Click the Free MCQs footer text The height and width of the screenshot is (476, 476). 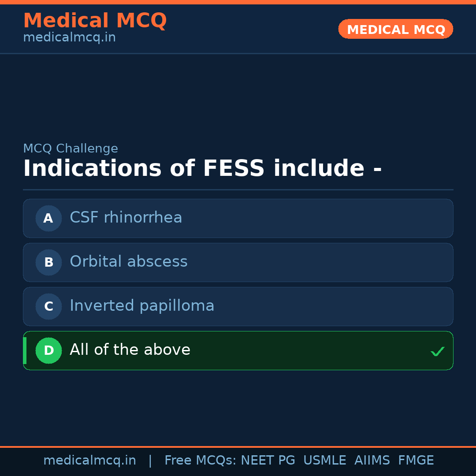pos(200,461)
